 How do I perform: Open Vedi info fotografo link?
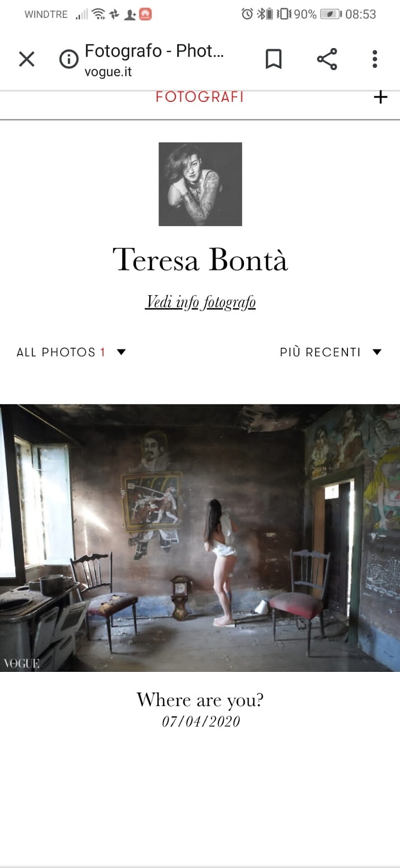pyautogui.click(x=200, y=302)
